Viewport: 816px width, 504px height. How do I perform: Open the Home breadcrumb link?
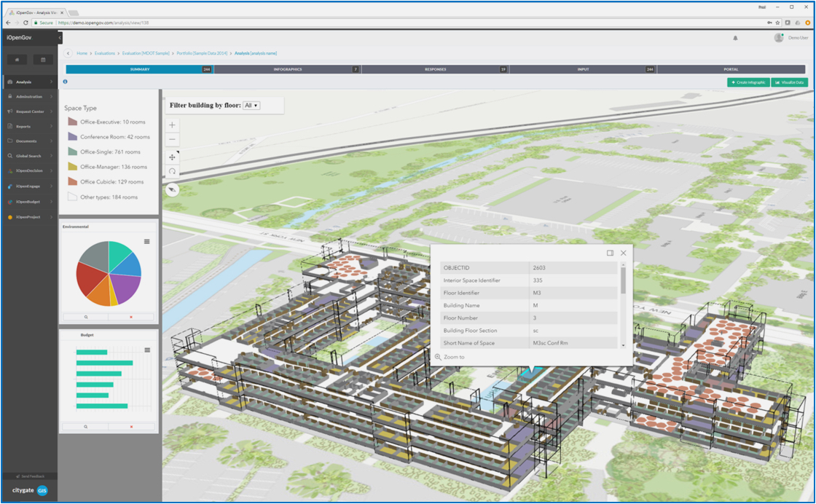click(82, 53)
